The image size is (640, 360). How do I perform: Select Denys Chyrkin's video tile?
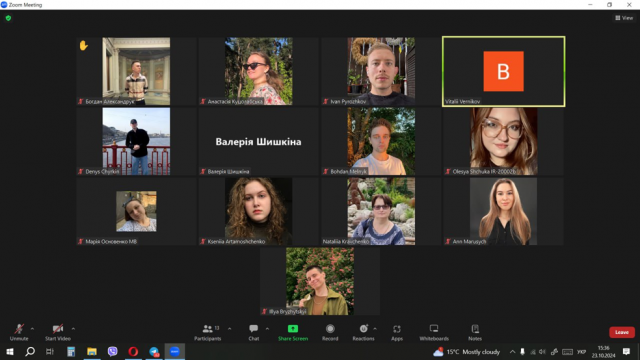136,142
